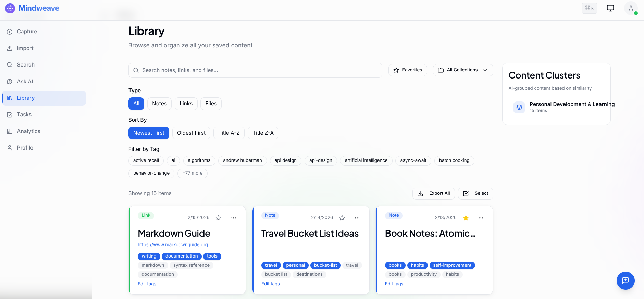Open Ask AI in the sidebar

pos(44,82)
